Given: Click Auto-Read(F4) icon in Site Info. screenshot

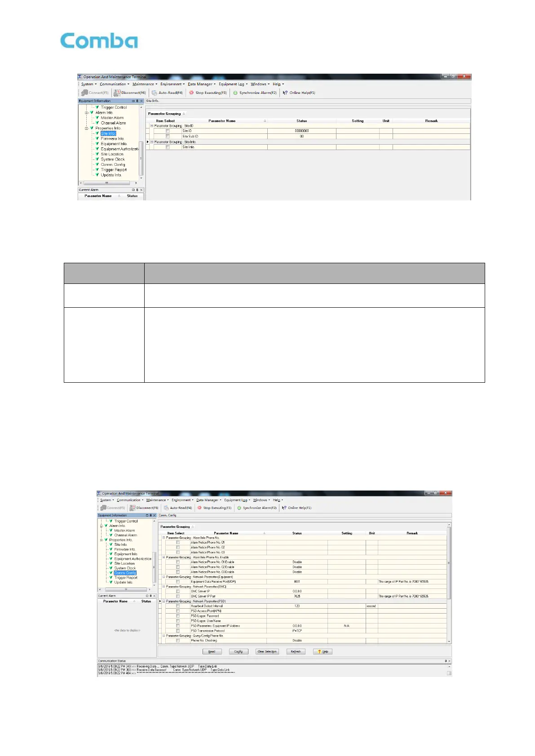Looking at the screenshot, I should click(x=154, y=93).
